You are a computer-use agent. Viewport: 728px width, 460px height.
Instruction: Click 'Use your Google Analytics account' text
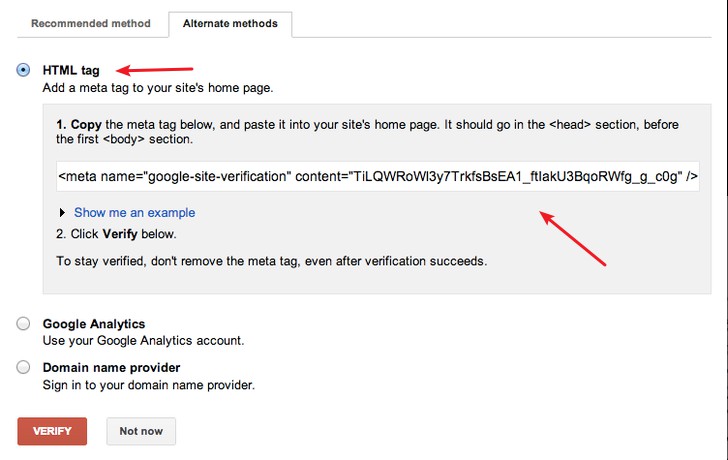click(143, 341)
